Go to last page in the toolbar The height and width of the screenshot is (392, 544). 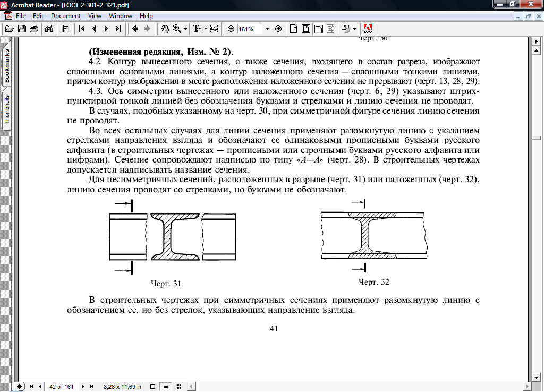(118, 29)
